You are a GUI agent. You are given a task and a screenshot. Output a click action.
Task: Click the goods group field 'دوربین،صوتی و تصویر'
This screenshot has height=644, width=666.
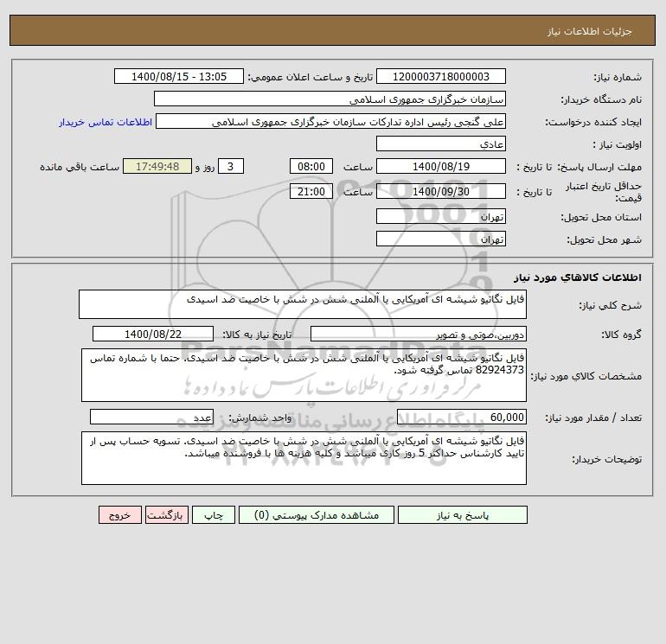point(419,334)
